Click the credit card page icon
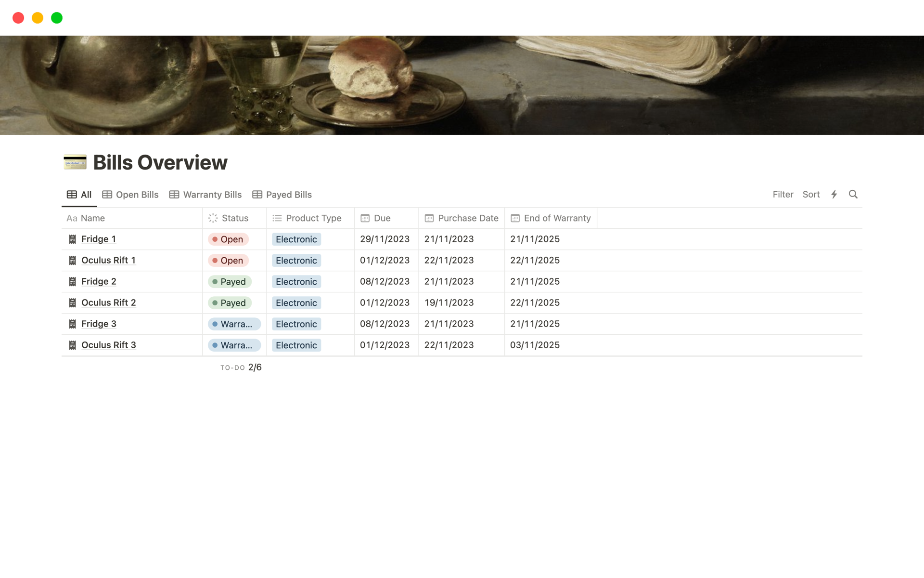 (x=75, y=162)
